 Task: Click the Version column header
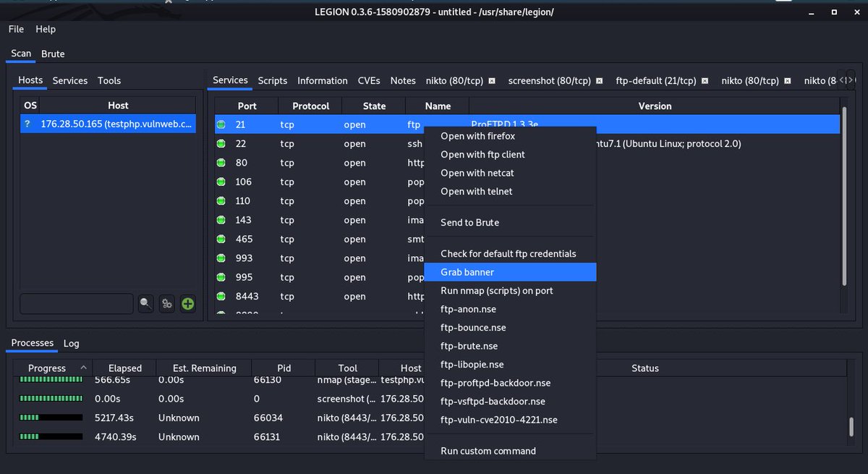point(655,106)
